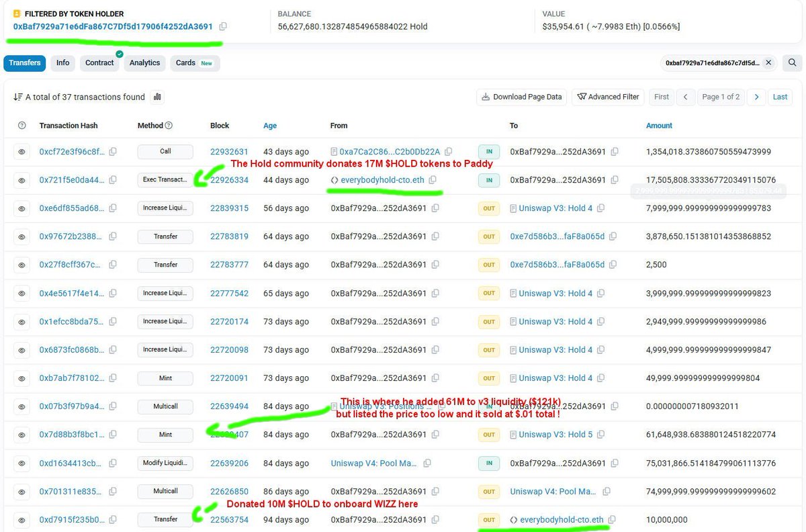Copy Uniswap V3: Hold 4 address in block 22839315 row

coord(601,208)
